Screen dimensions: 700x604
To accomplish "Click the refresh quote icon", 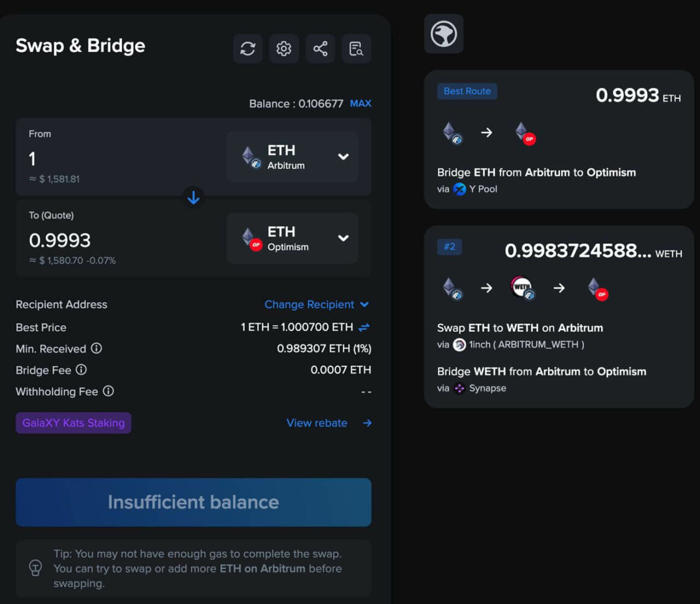I will click(x=247, y=49).
